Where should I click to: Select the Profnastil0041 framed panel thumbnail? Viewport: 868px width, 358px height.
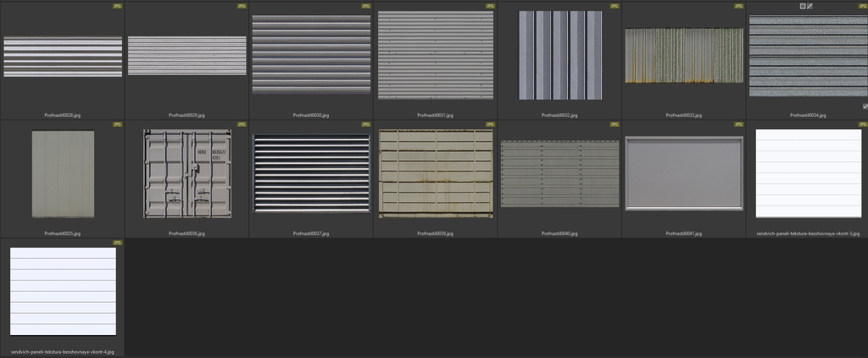coord(684,173)
